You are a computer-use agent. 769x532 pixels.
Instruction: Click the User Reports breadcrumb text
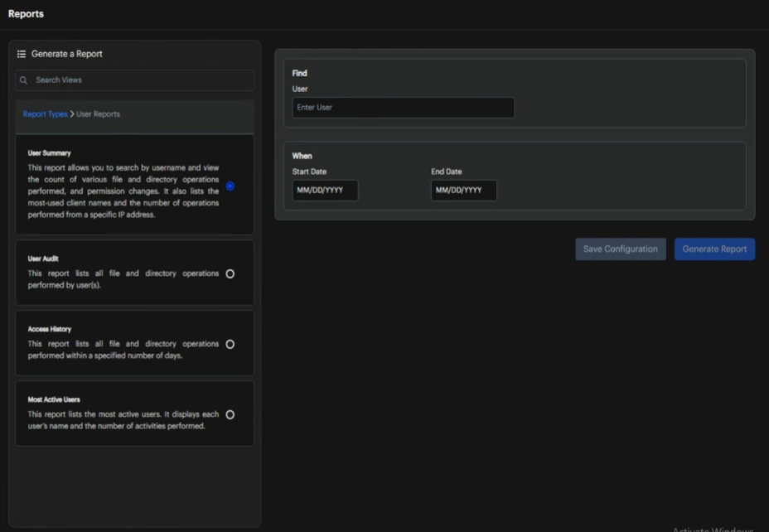coord(98,114)
